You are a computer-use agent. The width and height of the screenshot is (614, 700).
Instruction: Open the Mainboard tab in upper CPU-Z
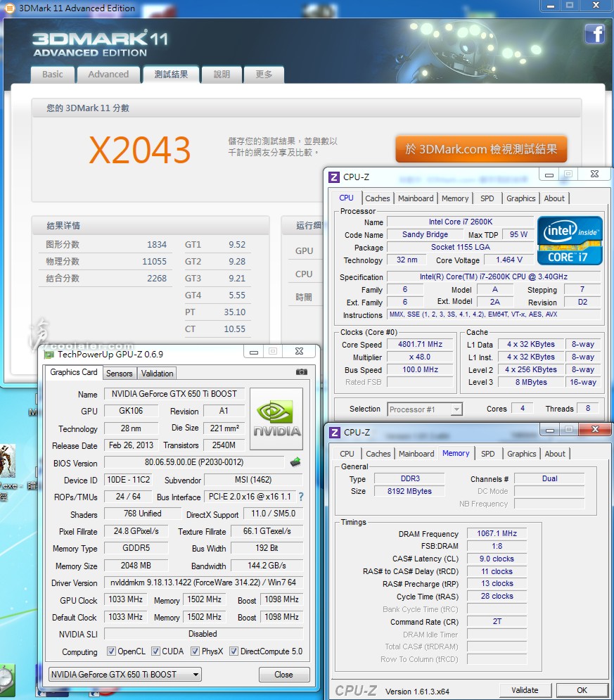(x=416, y=198)
